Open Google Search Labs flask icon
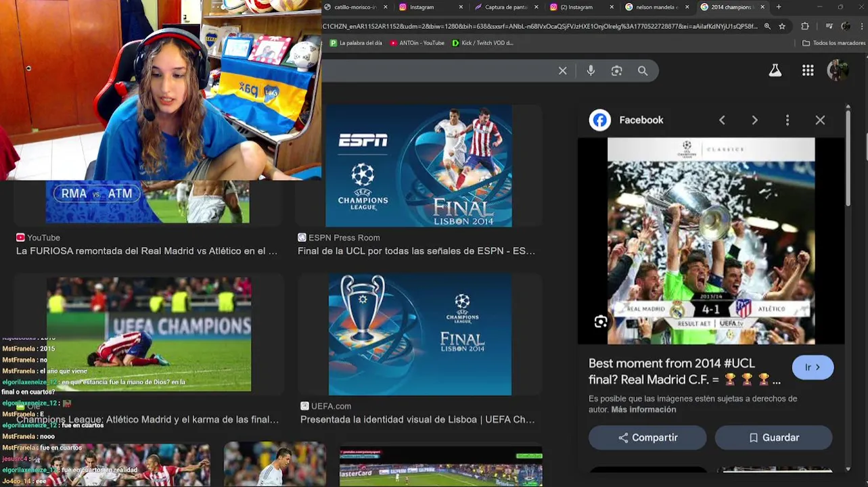The image size is (868, 487). coord(775,70)
